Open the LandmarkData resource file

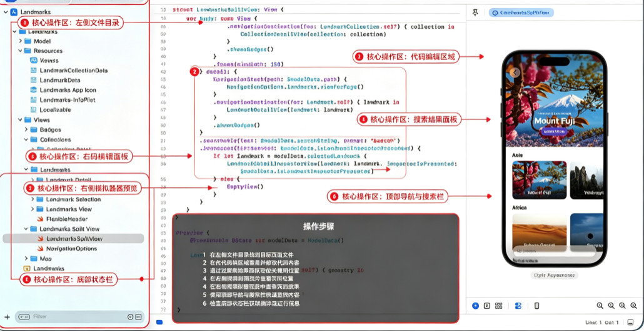tap(56, 80)
